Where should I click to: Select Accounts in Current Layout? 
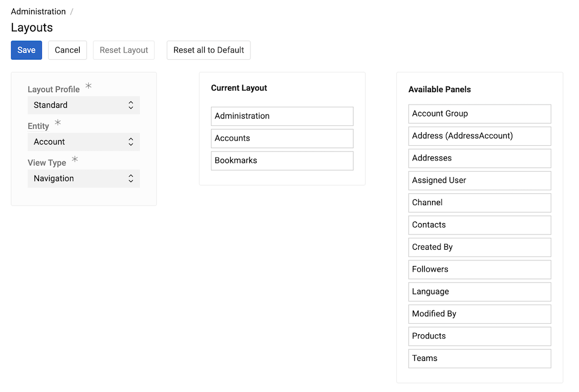click(x=282, y=138)
